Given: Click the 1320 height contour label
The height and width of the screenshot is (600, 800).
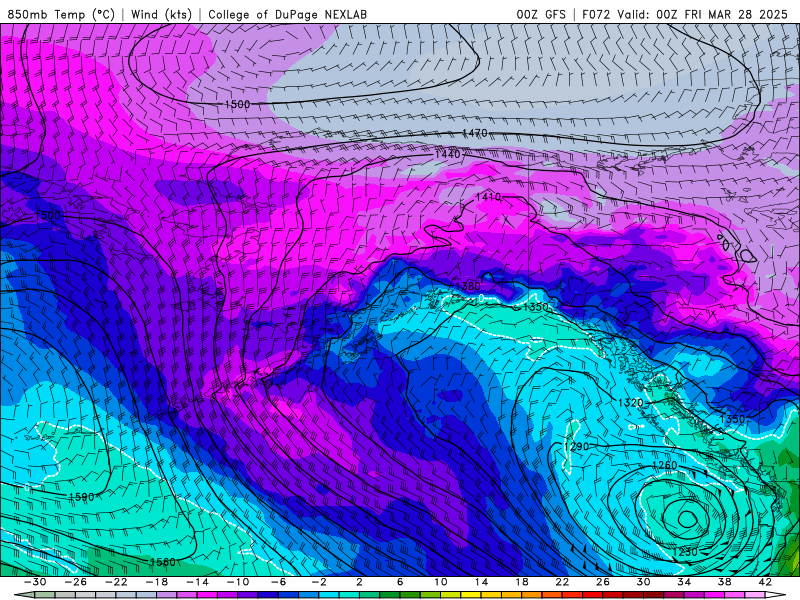Looking at the screenshot, I should click(631, 403).
